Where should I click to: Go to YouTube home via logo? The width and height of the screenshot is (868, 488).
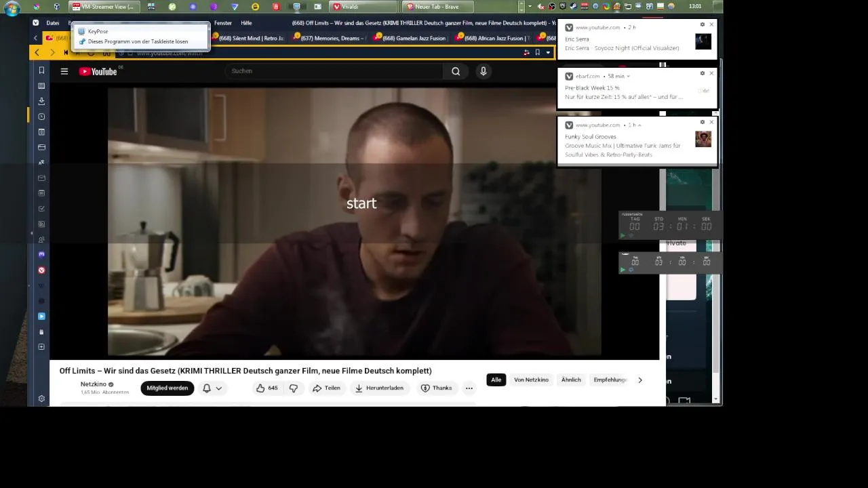click(x=98, y=71)
